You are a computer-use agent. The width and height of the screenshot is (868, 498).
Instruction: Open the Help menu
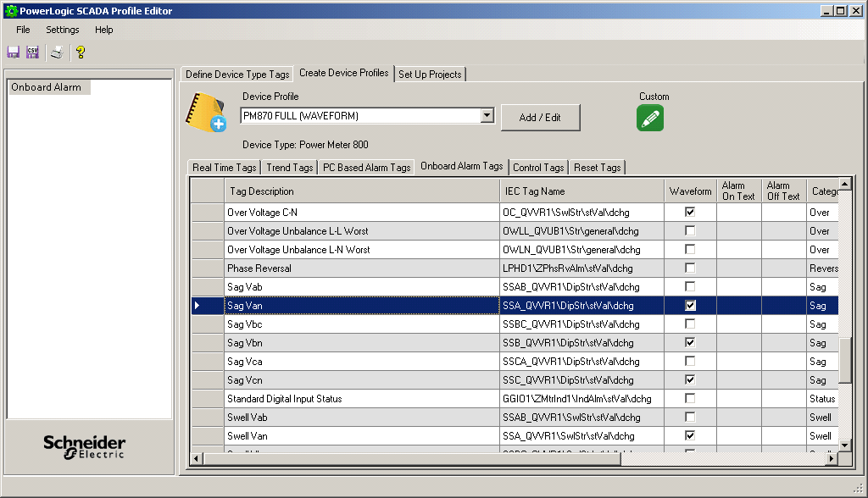coord(103,30)
